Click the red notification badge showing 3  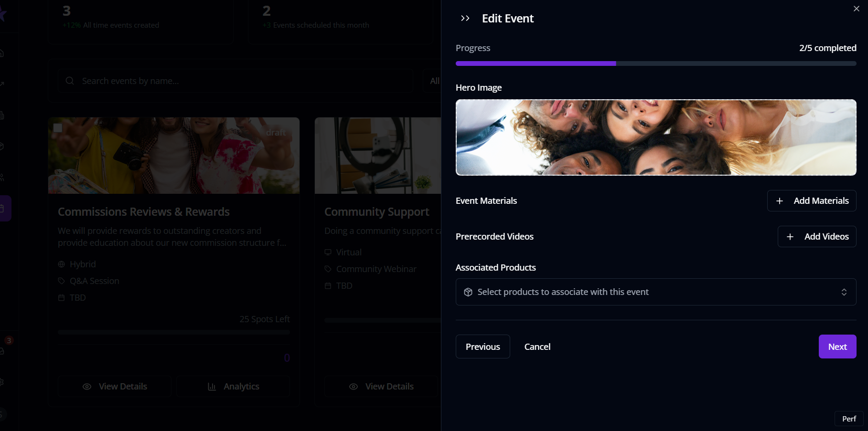click(x=9, y=340)
